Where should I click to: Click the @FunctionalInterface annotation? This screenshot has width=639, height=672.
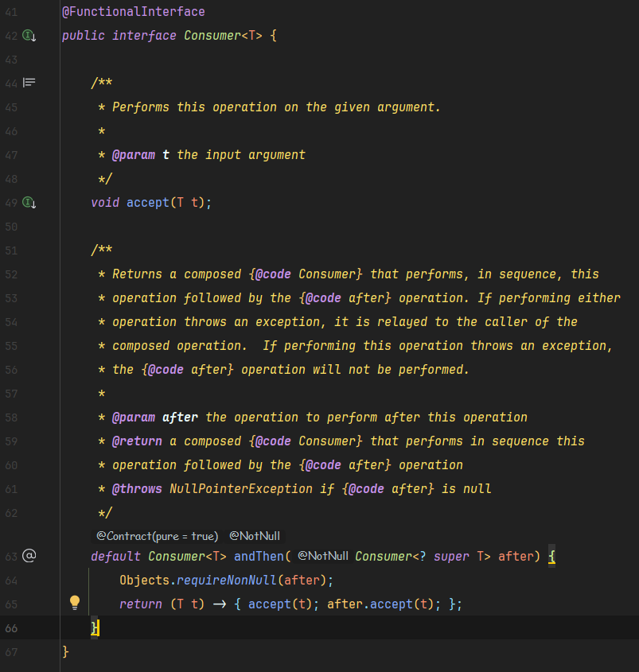coord(134,12)
